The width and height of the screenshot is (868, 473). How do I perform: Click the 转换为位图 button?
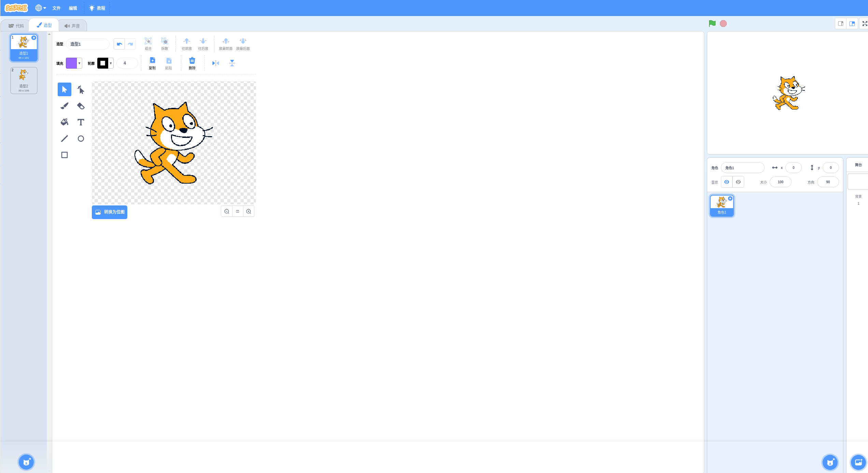tap(109, 212)
